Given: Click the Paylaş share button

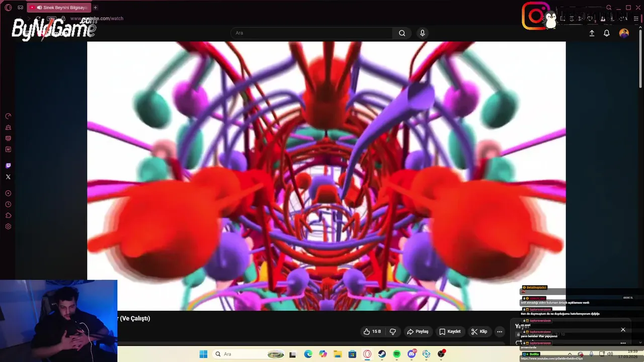Looking at the screenshot, I should tap(418, 332).
